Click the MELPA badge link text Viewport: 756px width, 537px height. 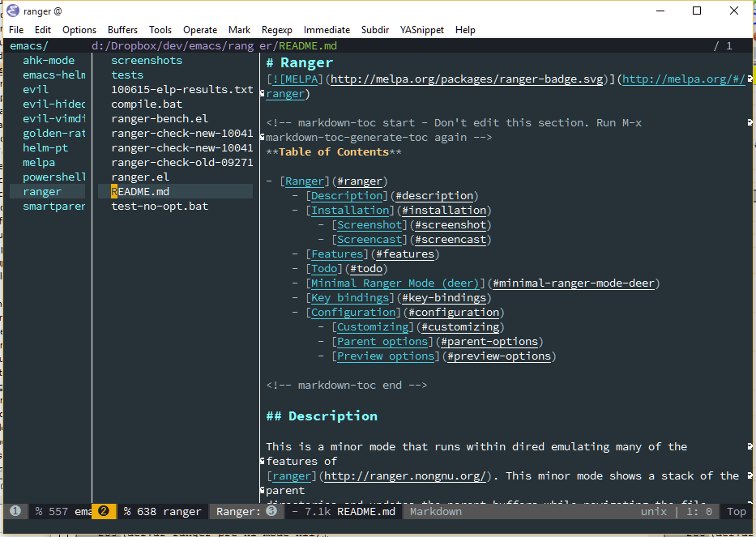click(295, 79)
